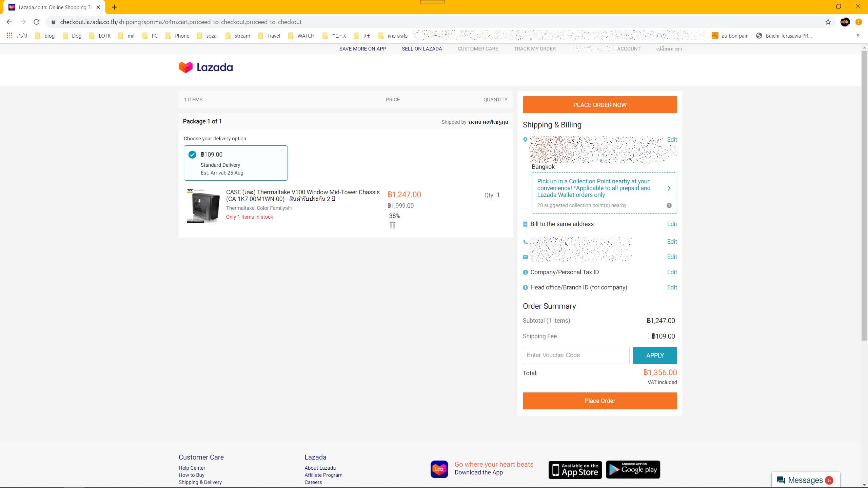Open the App Store download badge
This screenshot has width=868, height=488.
click(x=575, y=470)
